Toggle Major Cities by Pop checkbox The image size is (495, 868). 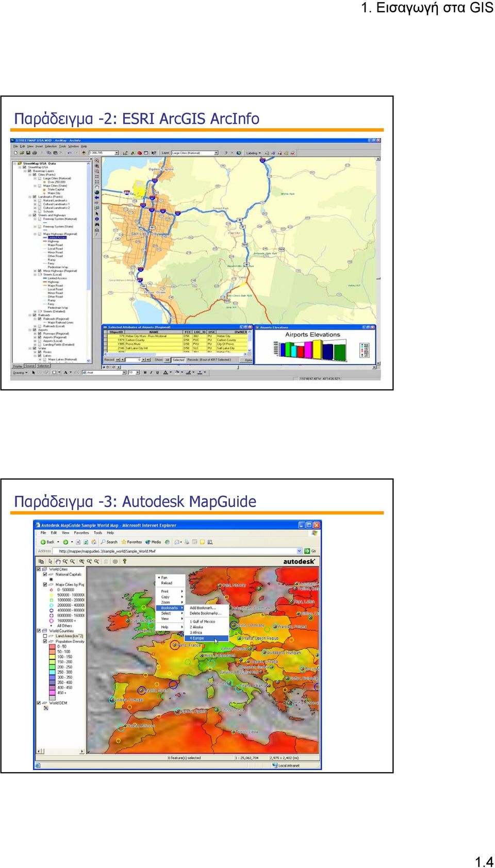click(45, 585)
